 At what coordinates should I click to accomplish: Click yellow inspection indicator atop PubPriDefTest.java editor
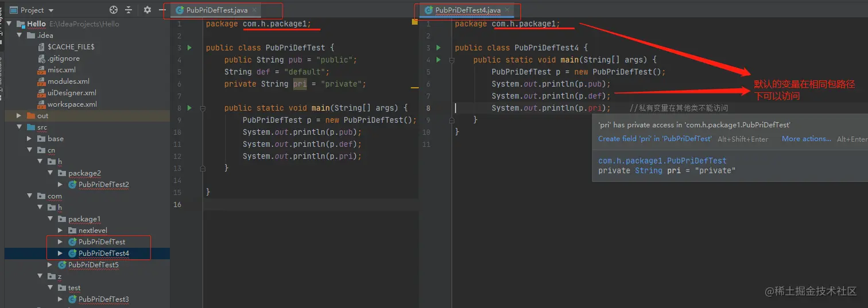tap(414, 22)
